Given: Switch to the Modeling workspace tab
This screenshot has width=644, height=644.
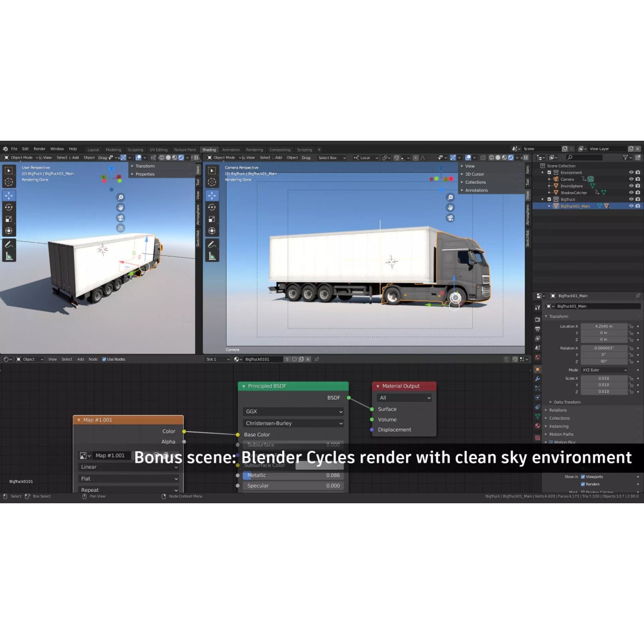Looking at the screenshot, I should (113, 150).
